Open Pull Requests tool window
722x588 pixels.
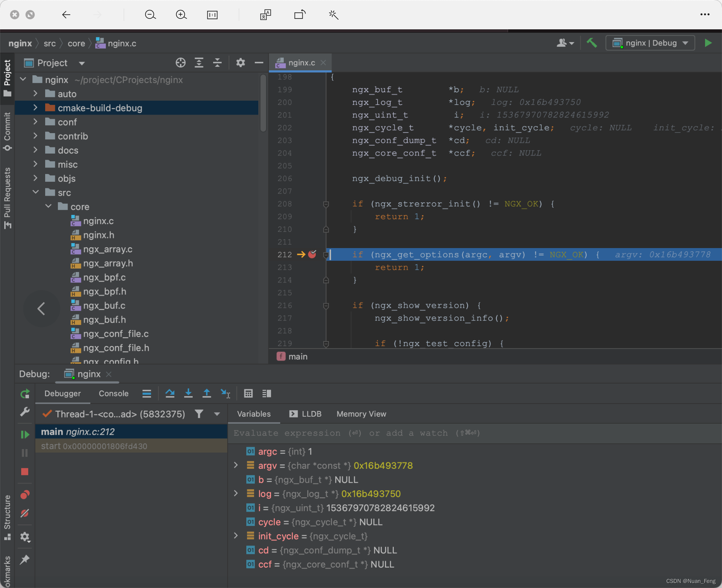click(7, 198)
